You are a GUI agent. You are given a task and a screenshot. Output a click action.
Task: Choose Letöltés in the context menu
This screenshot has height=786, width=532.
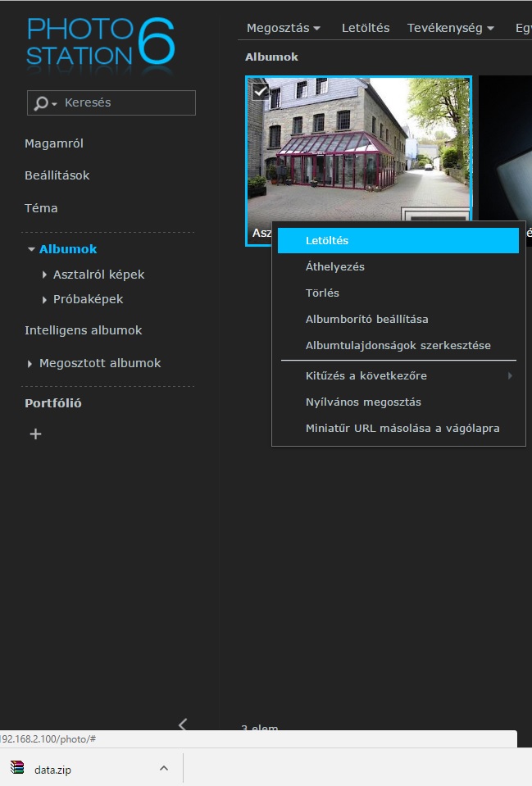(398, 241)
